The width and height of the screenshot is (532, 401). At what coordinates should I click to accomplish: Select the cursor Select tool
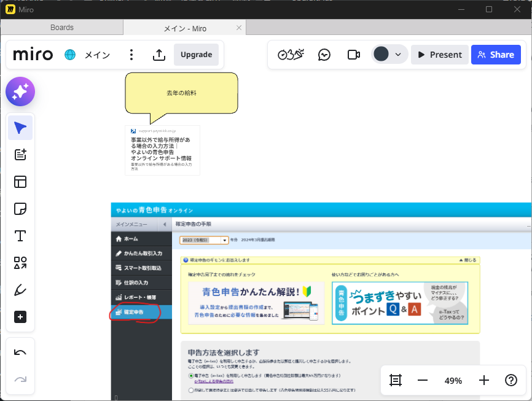(20, 128)
